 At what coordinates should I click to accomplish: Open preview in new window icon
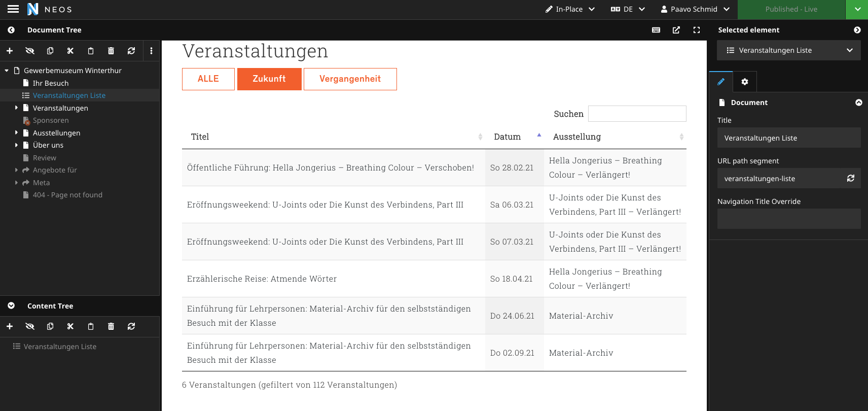676,30
